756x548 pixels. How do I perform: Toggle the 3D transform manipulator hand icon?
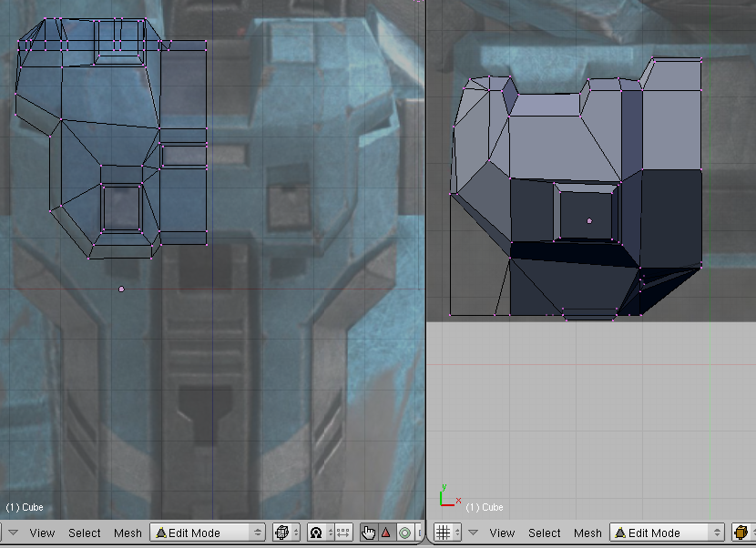368,533
